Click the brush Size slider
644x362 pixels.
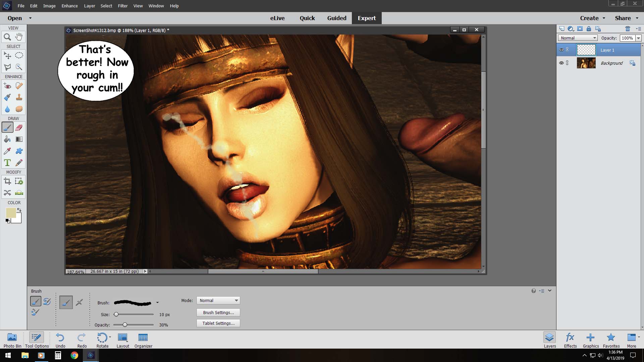[133, 314]
